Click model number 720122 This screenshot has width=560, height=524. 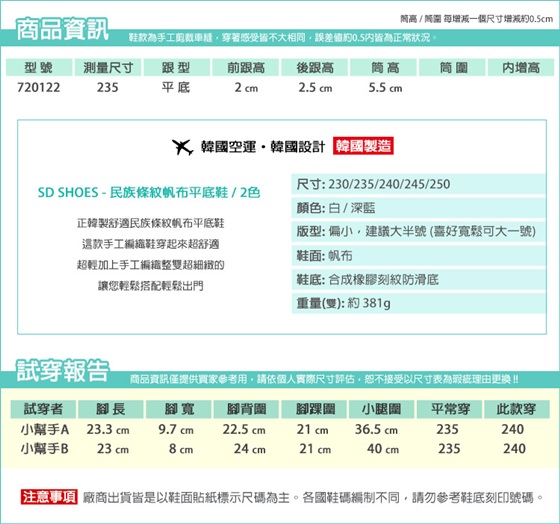39,88
